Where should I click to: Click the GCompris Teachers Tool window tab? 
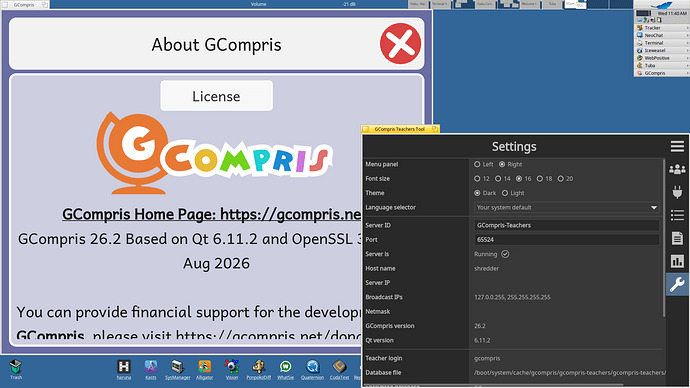pyautogui.click(x=400, y=129)
